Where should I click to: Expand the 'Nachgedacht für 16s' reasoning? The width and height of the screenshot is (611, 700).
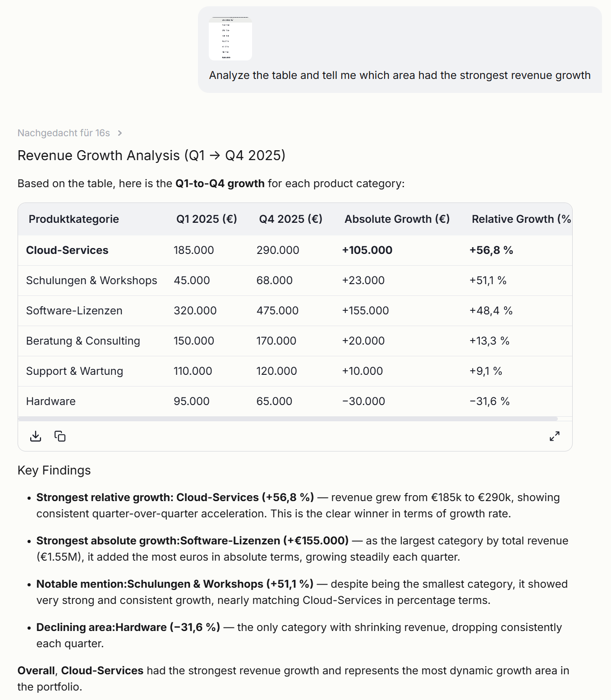click(64, 133)
